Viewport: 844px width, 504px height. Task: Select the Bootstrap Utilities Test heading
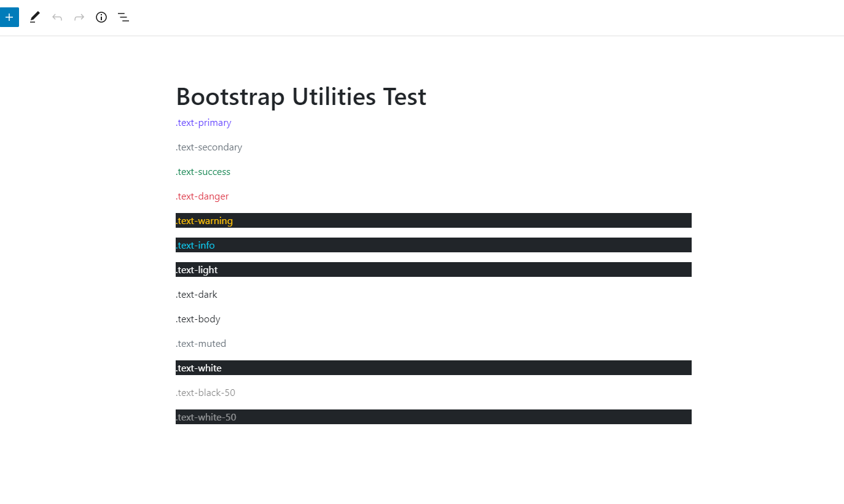click(301, 96)
